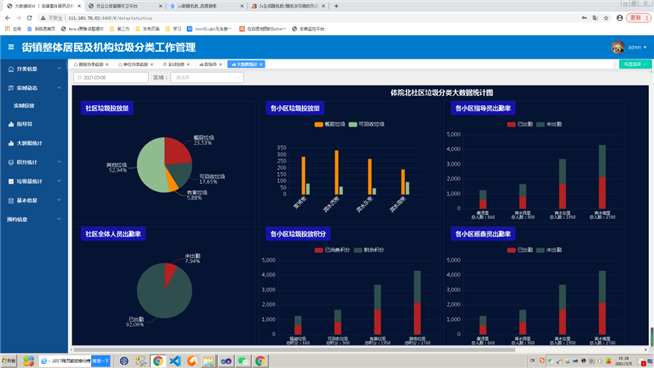Click the rightmost Chrome taskbar icon

260,360
